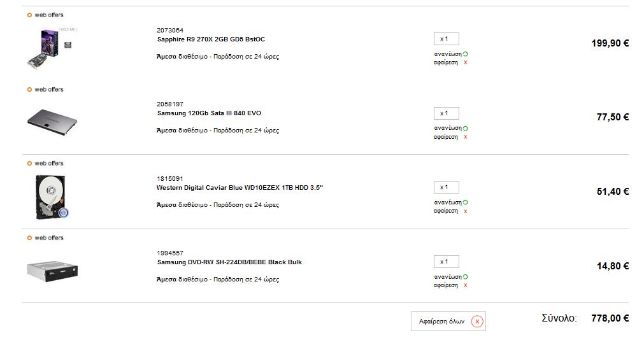Click green refresh icon for Samsung 840 EVO
This screenshot has width=644, height=340.
466,129
